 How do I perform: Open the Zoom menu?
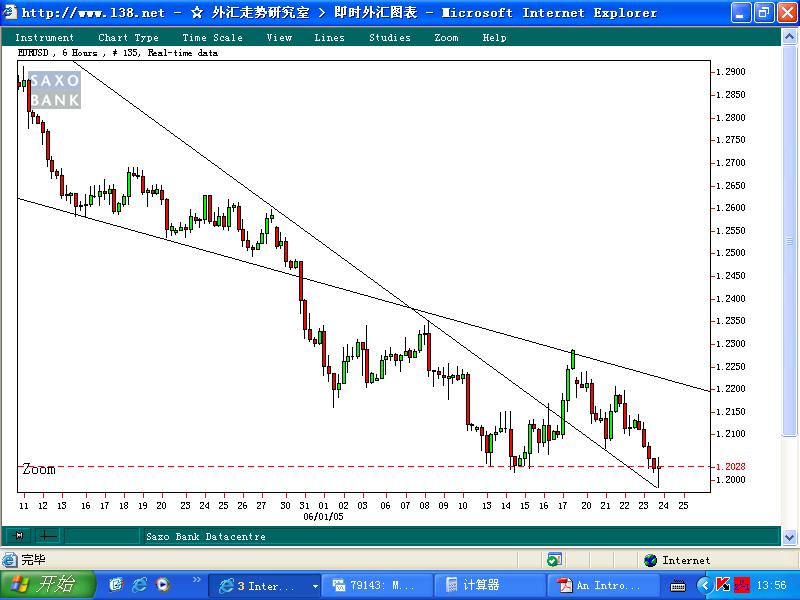(x=446, y=38)
